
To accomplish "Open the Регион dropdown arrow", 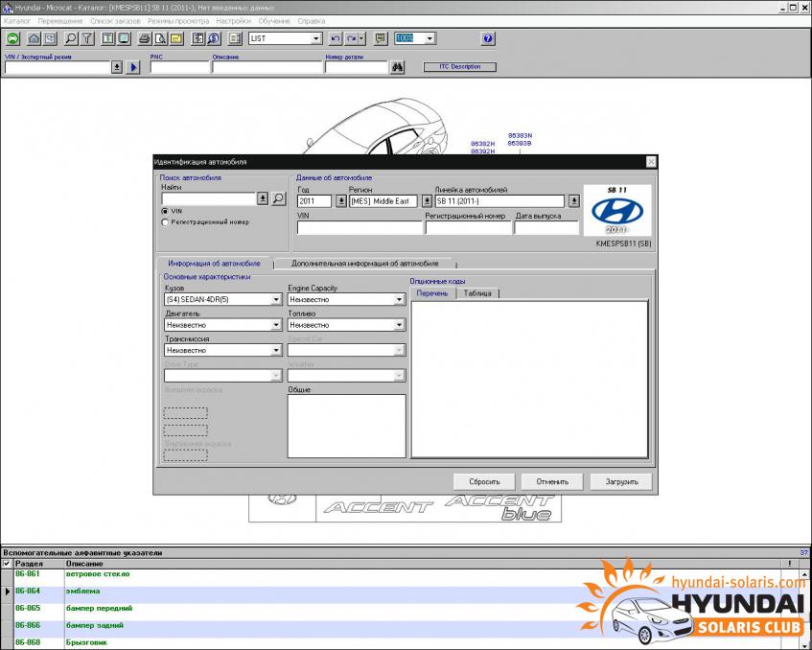I will [427, 201].
